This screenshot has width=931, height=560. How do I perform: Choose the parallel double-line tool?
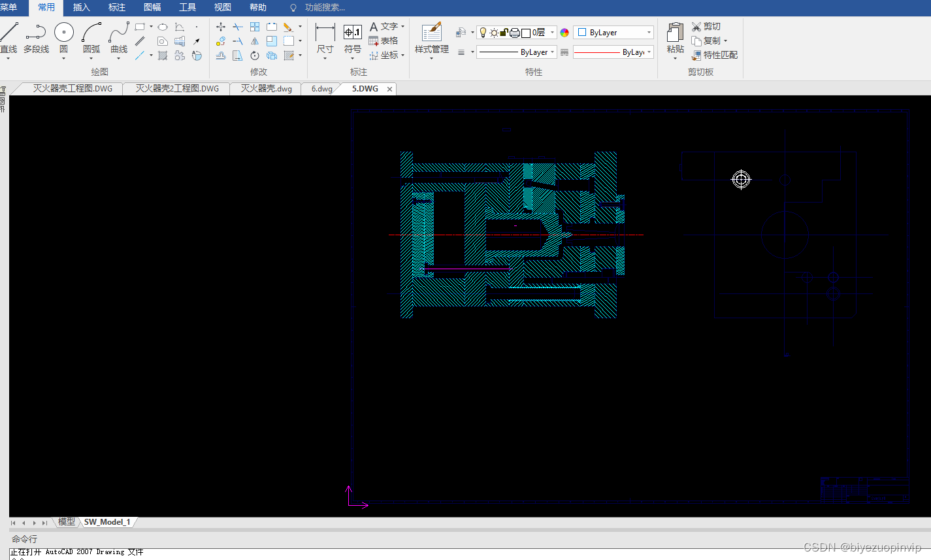tap(140, 41)
